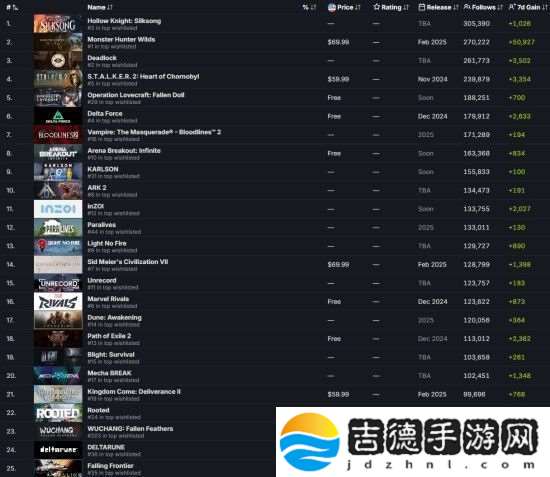Viewport: 550px width, 477px height.
Task: Click the Light No Fire thumbnail
Action: 58,246
